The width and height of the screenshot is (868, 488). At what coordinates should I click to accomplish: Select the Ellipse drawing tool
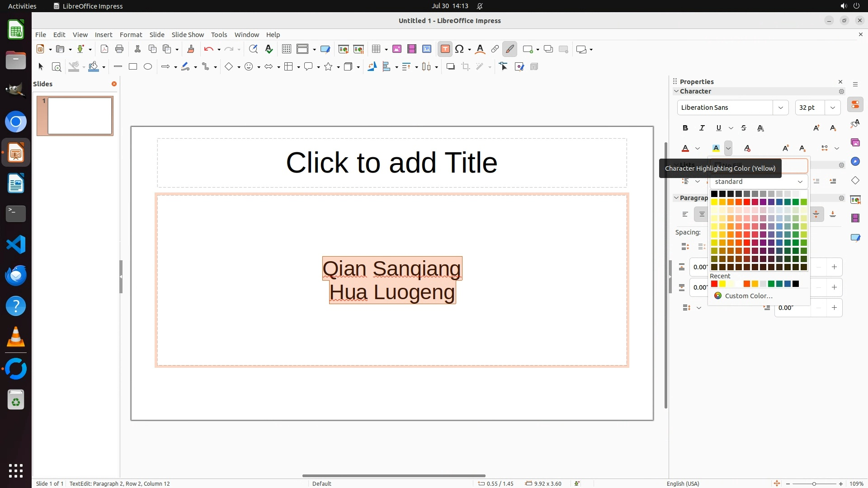tap(148, 67)
